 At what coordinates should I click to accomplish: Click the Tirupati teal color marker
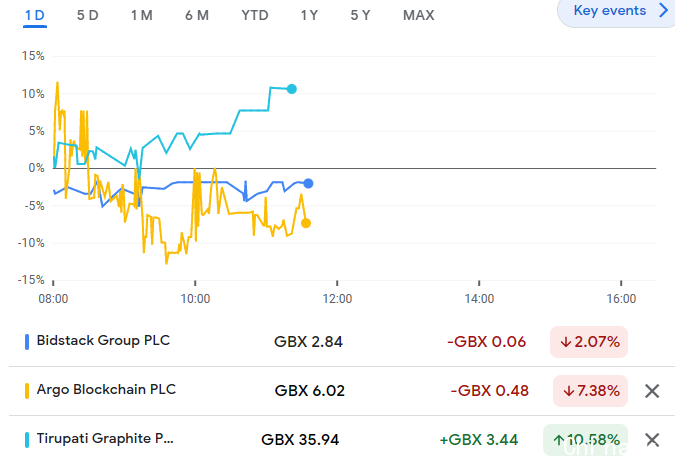pos(27,440)
